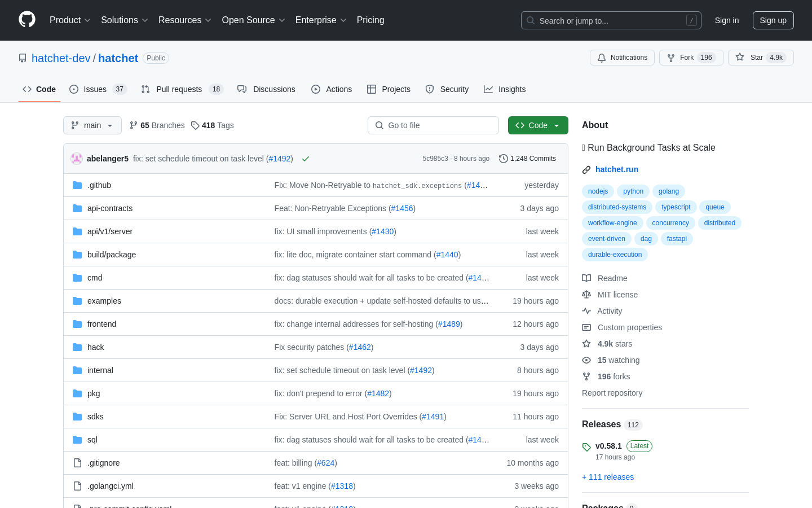Select the golang topic tag
Image resolution: width=812 pixels, height=508 pixels.
coord(669,191)
